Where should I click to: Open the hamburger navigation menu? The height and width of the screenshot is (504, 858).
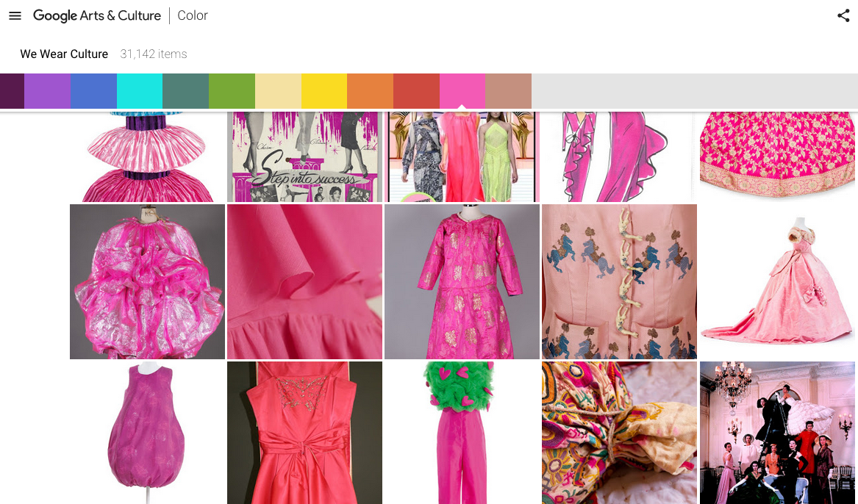[x=15, y=15]
